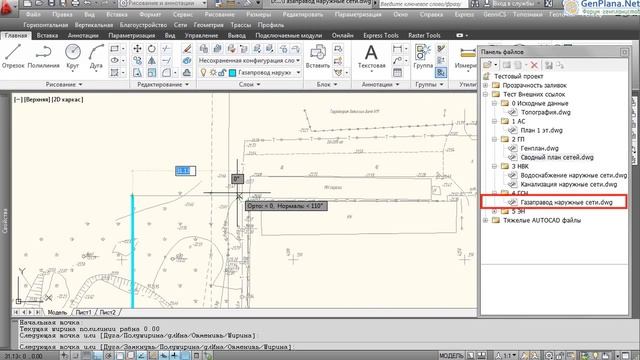Toggle group selection button in Группы

[441, 73]
